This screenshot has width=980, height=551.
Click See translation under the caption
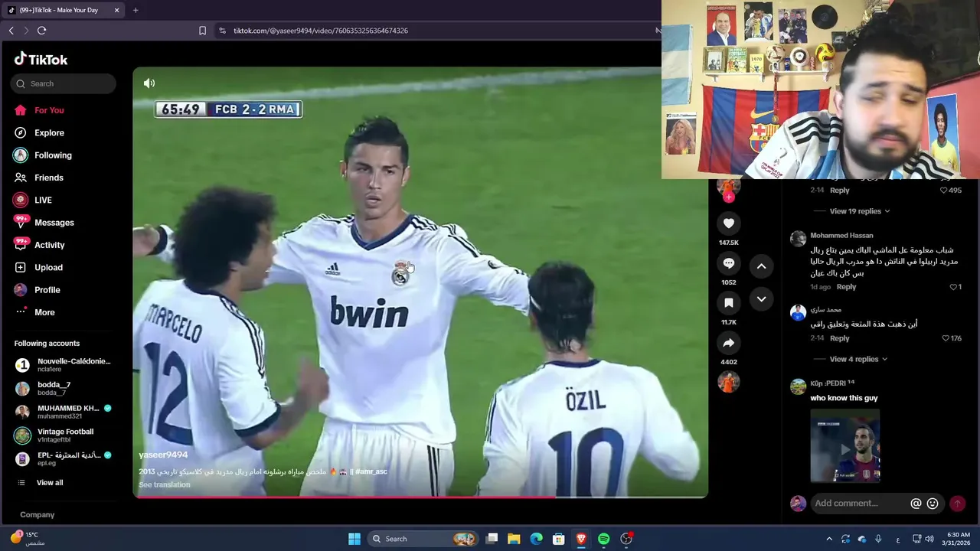(164, 484)
